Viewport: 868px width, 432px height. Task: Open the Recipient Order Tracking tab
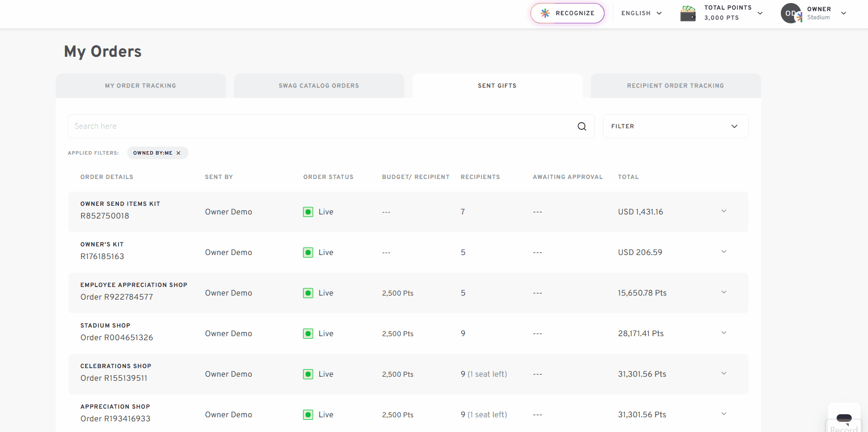click(x=676, y=86)
